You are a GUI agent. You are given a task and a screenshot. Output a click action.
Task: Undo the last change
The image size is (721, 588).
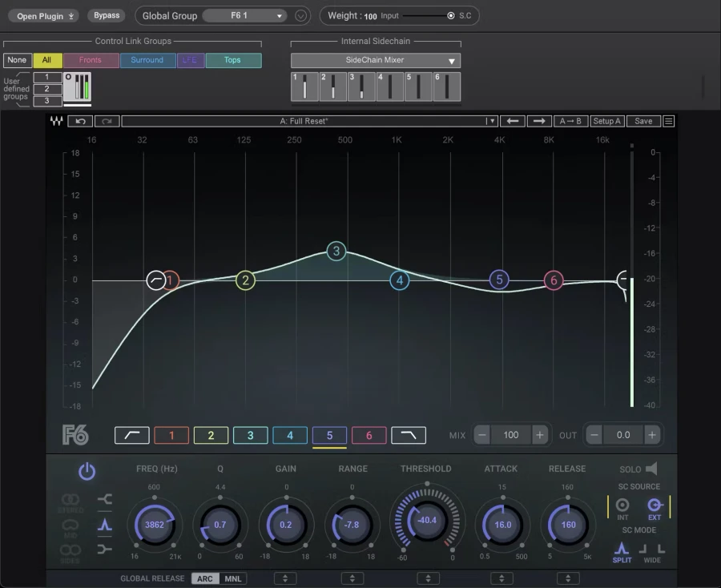80,122
